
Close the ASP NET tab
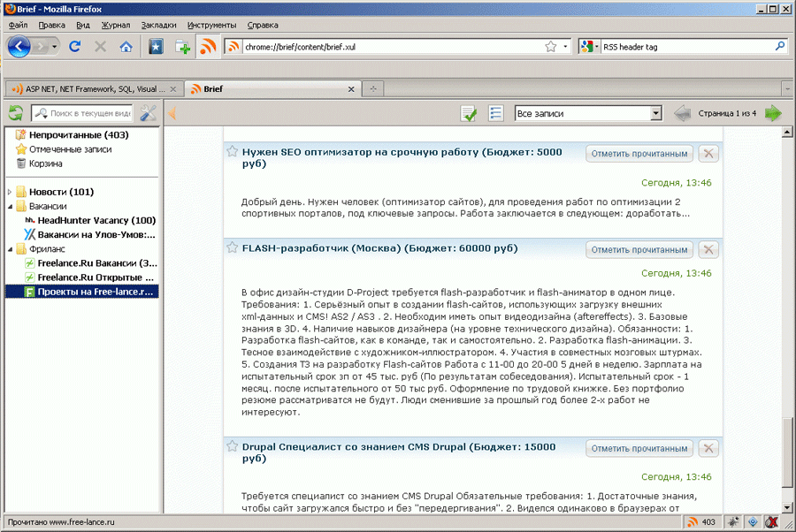coord(173,89)
